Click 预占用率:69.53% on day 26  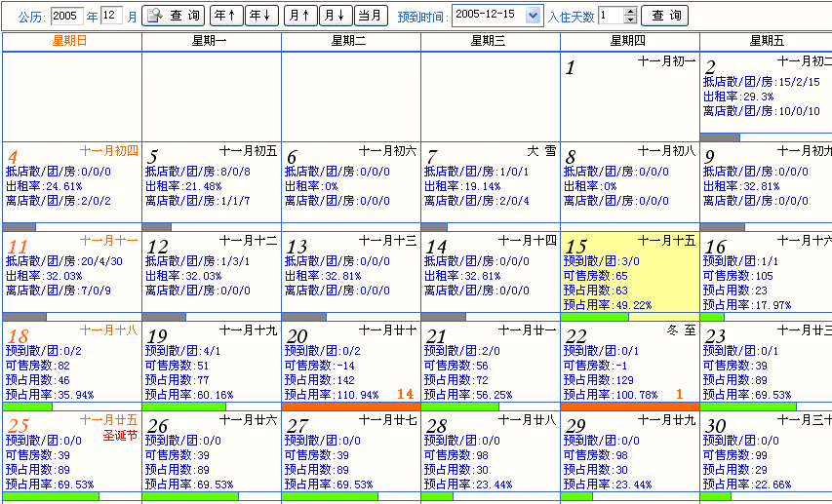click(189, 485)
